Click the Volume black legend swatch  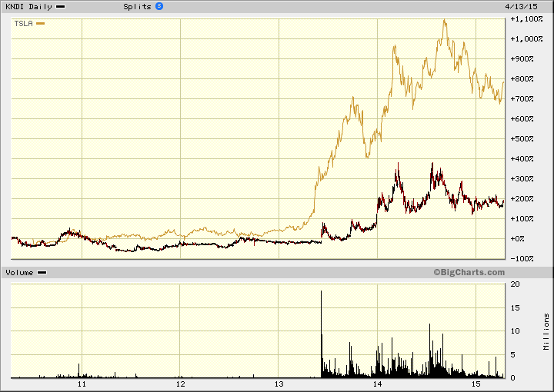[42, 272]
